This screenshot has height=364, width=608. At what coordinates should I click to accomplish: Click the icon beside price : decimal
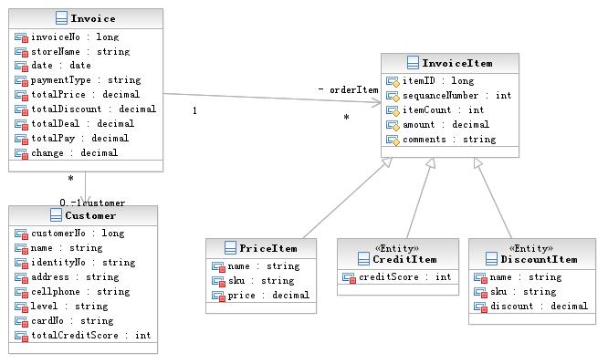pos(218,296)
